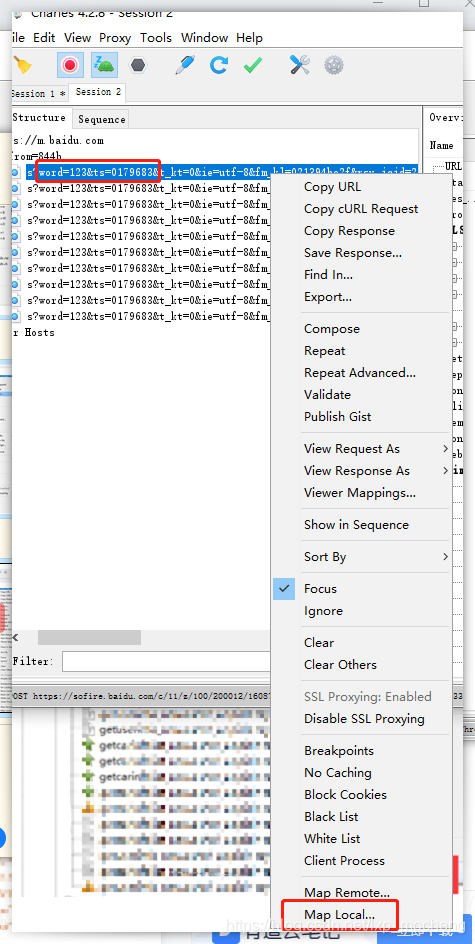
Task: Choose Save Response... menu item
Action: [353, 253]
